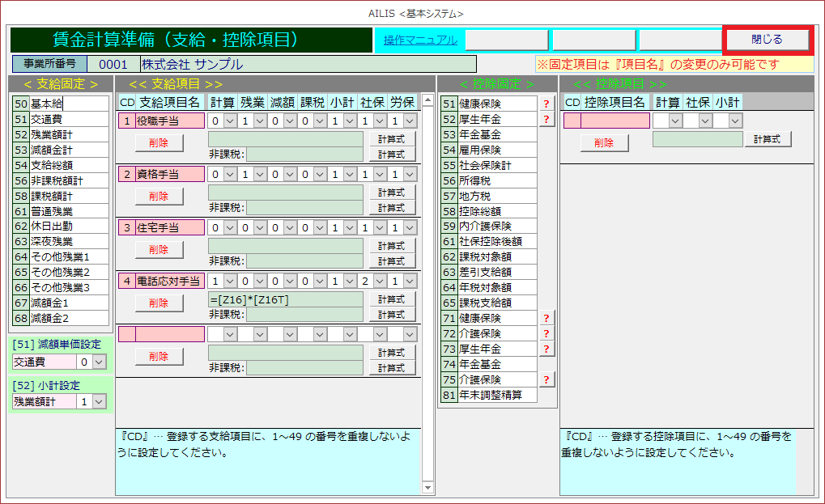Click the red ? next to 51 健康保険
Screen dimensions: 825x504
coord(546,104)
